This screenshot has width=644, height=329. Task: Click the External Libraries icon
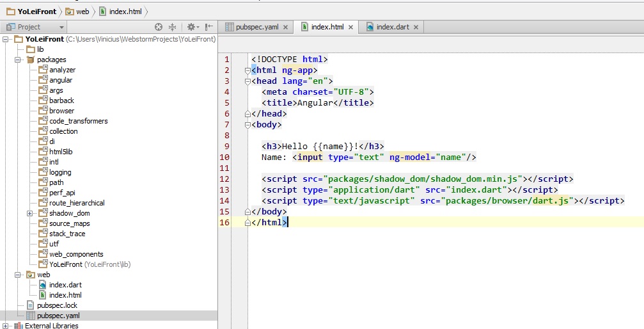[18, 326]
